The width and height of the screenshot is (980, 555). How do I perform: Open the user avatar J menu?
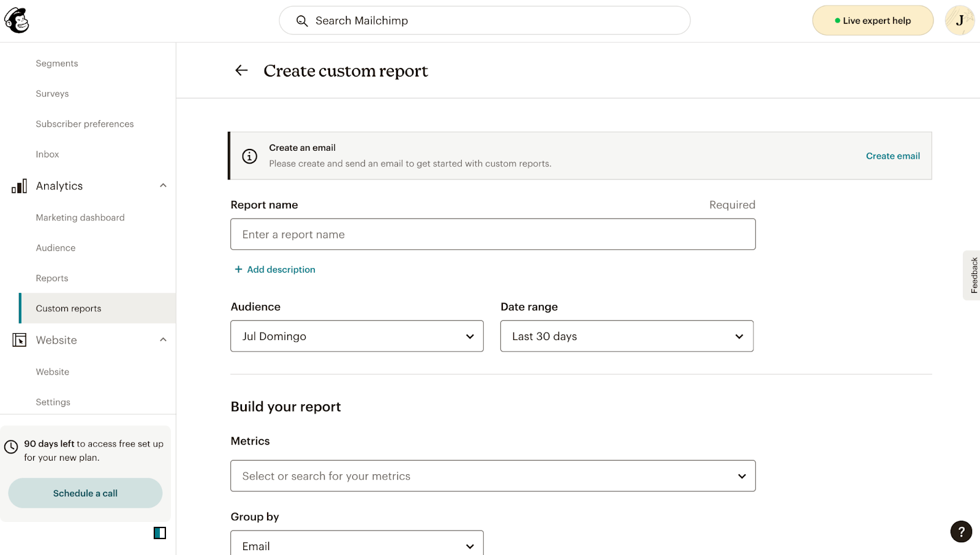pos(959,21)
